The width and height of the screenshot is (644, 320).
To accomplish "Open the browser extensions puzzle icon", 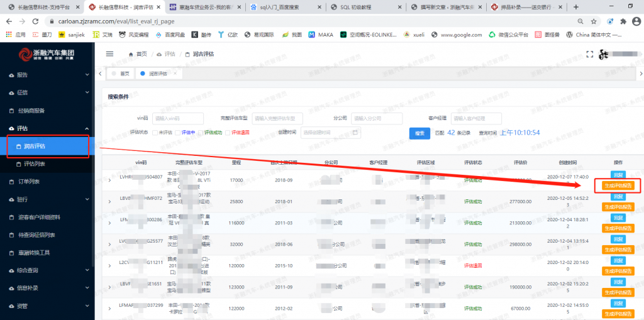I will 623,21.
